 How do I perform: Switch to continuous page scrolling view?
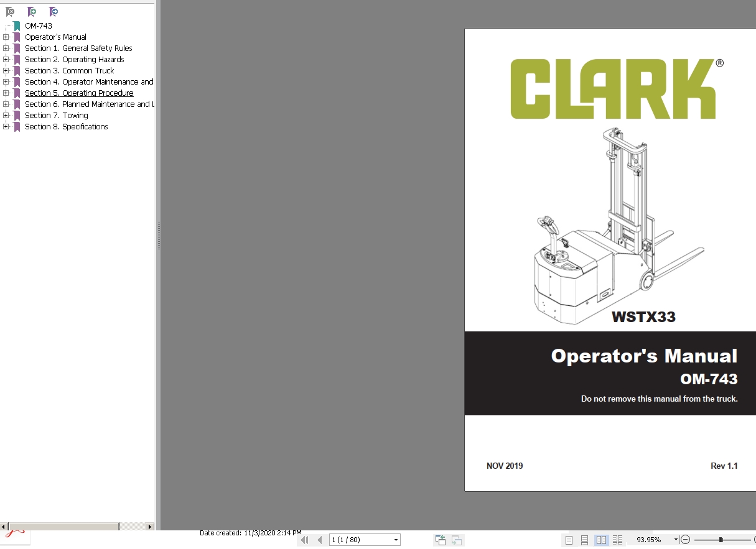(585, 540)
